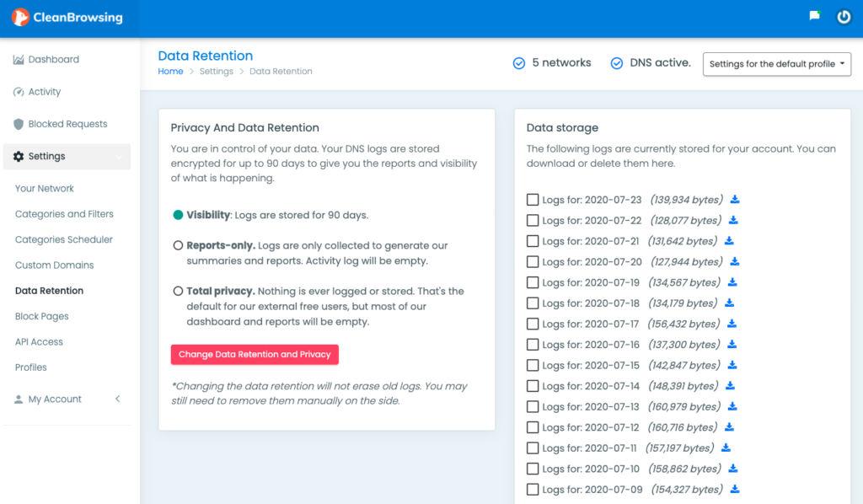This screenshot has height=504, width=863.
Task: Select the Activity graph icon
Action: pos(19,91)
